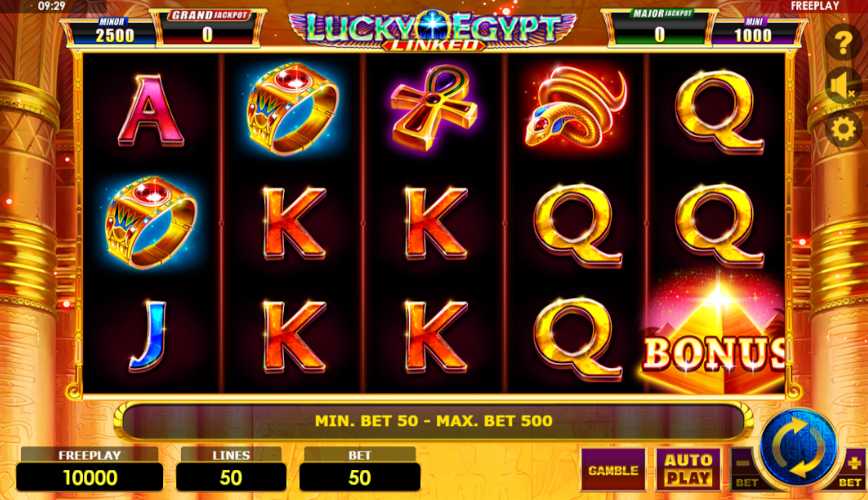The width and height of the screenshot is (868, 500).
Task: Spin the reels with blue spin button
Action: [x=798, y=447]
